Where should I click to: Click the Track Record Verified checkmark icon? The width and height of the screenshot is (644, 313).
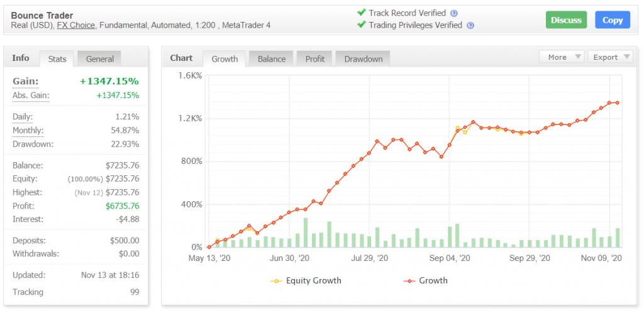361,13
